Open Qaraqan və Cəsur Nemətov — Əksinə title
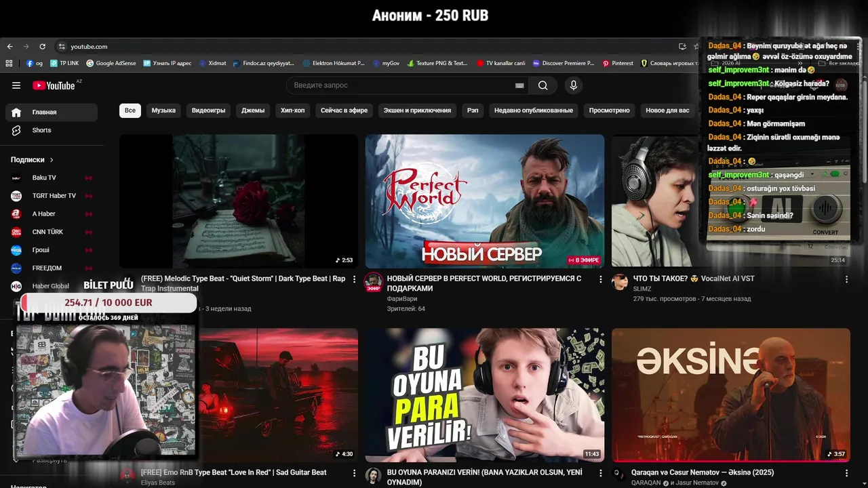Screen dimensions: 868x488 [x=703, y=472]
